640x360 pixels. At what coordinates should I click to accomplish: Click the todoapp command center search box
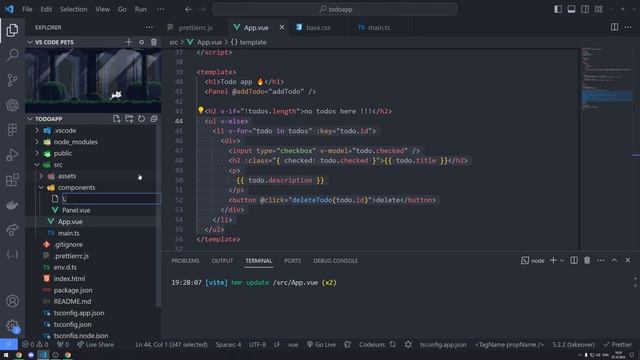pos(334,9)
